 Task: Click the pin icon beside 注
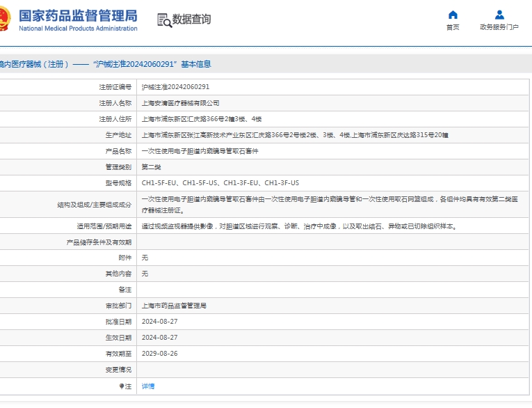point(122,386)
